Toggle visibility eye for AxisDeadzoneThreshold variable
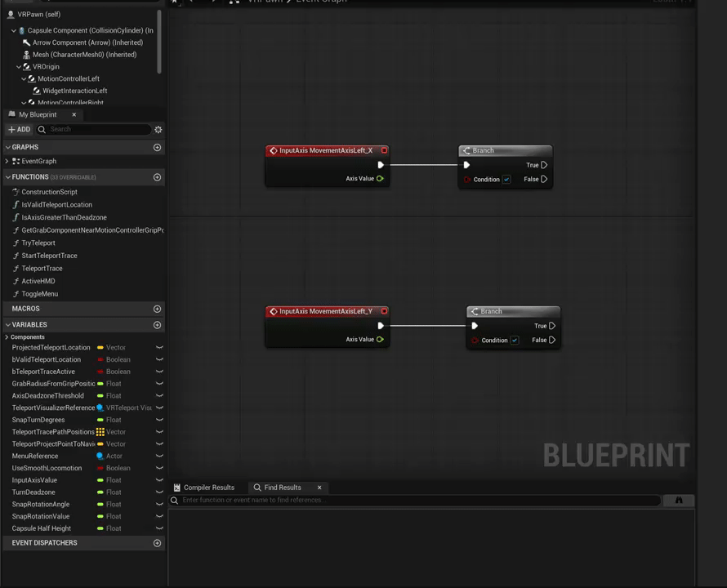The height and width of the screenshot is (588, 727). 159,395
